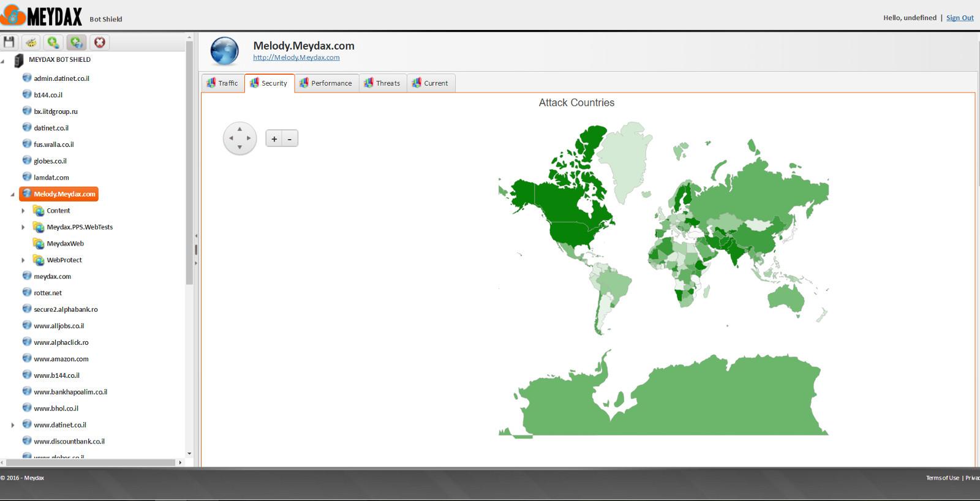Pan the map right with arrow

click(x=248, y=138)
